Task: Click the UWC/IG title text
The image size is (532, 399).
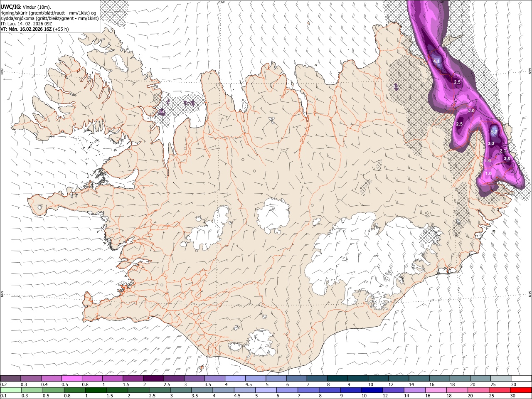Action: tap(10, 7)
